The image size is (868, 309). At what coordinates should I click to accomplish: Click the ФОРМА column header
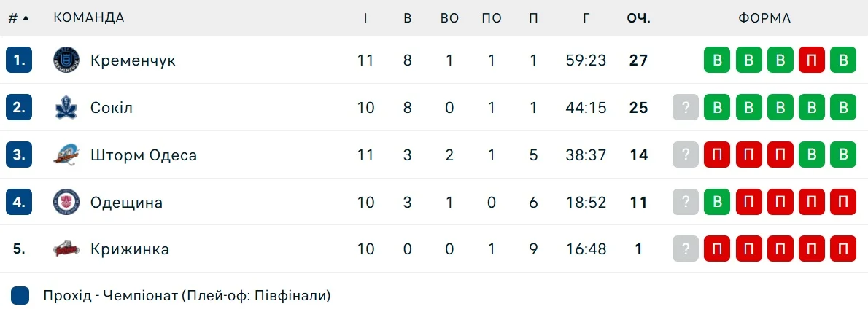pos(764,18)
